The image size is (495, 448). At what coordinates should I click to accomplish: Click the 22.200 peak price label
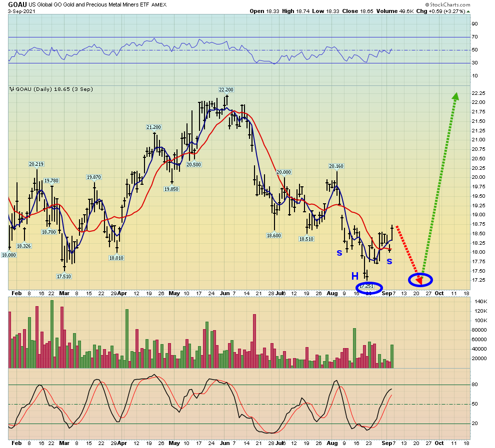pos(226,89)
